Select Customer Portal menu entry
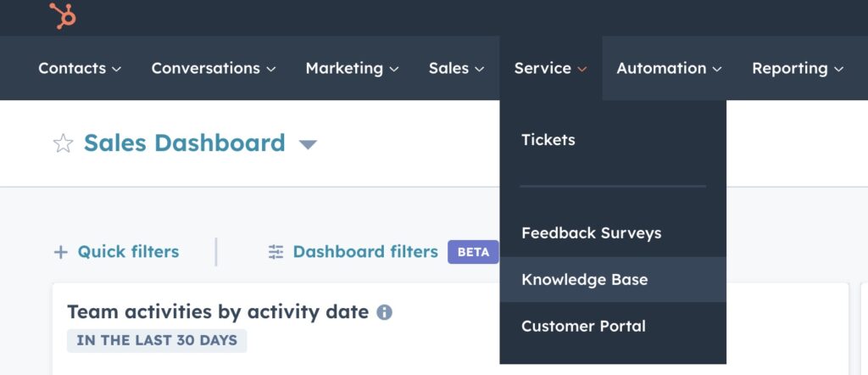This screenshot has width=868, height=375. [x=583, y=326]
